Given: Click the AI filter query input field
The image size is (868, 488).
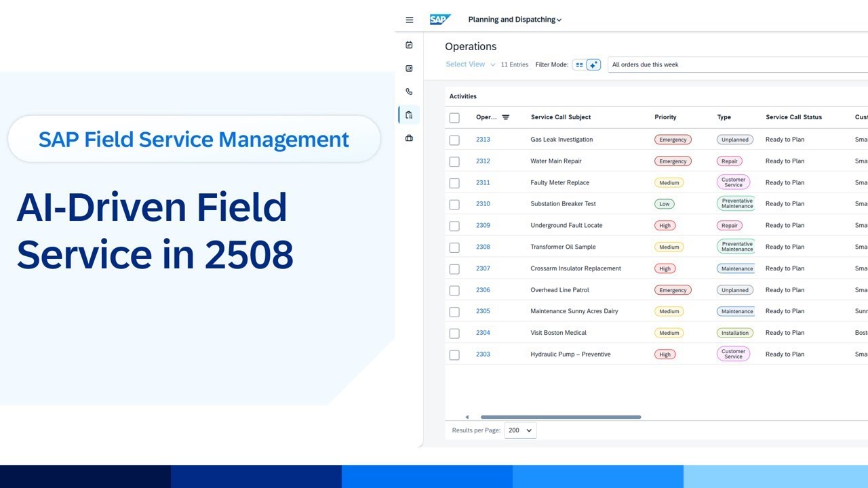Looking at the screenshot, I should (x=738, y=65).
